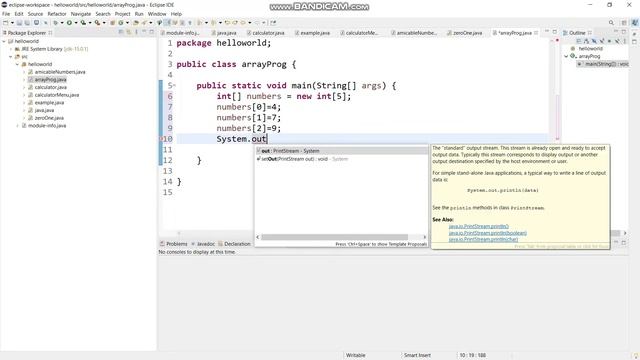This screenshot has width=640, height=360.
Task: Collapse arrayProg class in Outline
Action: click(566, 56)
